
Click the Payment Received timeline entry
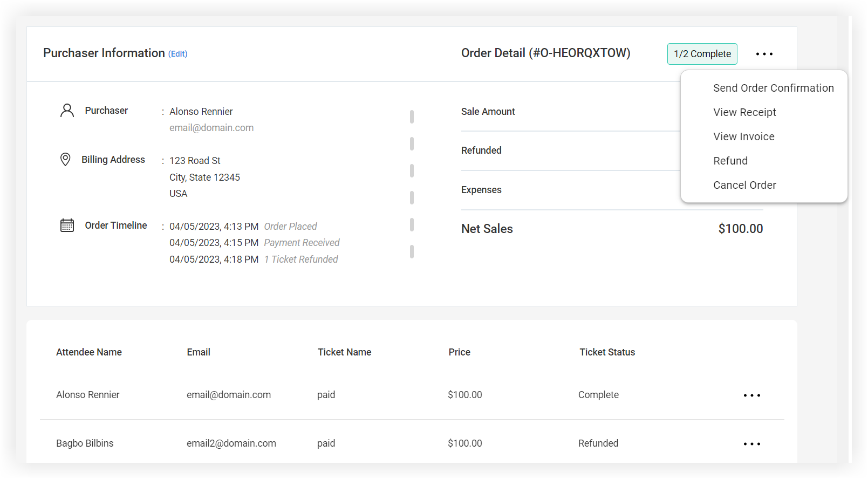(x=302, y=243)
